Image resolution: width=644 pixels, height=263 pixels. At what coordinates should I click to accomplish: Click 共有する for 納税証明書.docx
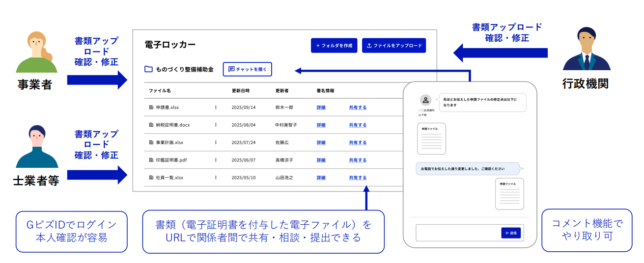click(x=358, y=125)
